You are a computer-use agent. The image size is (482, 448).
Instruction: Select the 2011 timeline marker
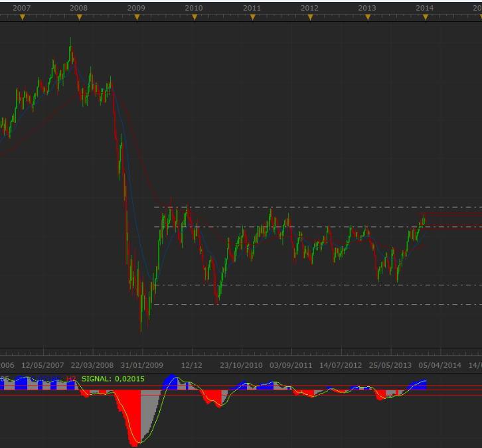pos(252,17)
